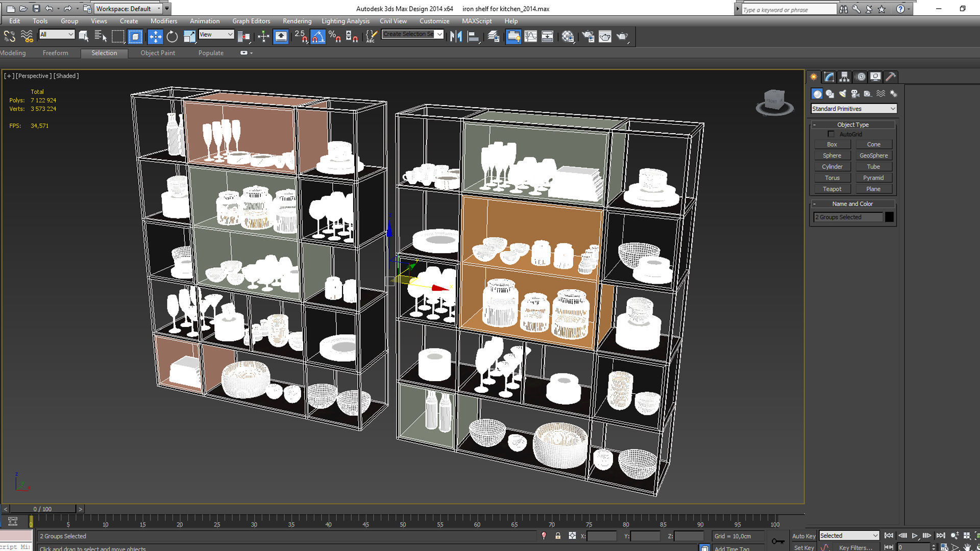Choose the Rectangular Selection Region tool
Image resolution: width=980 pixels, height=551 pixels.
(x=118, y=36)
